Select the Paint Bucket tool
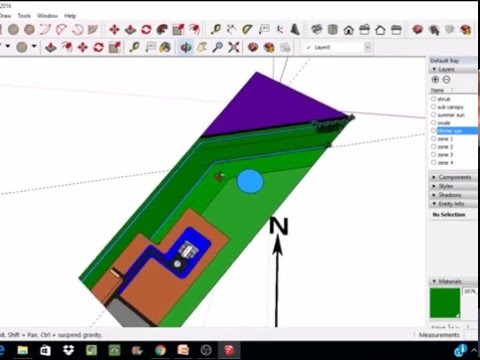The width and height of the screenshot is (480, 360). click(x=165, y=47)
